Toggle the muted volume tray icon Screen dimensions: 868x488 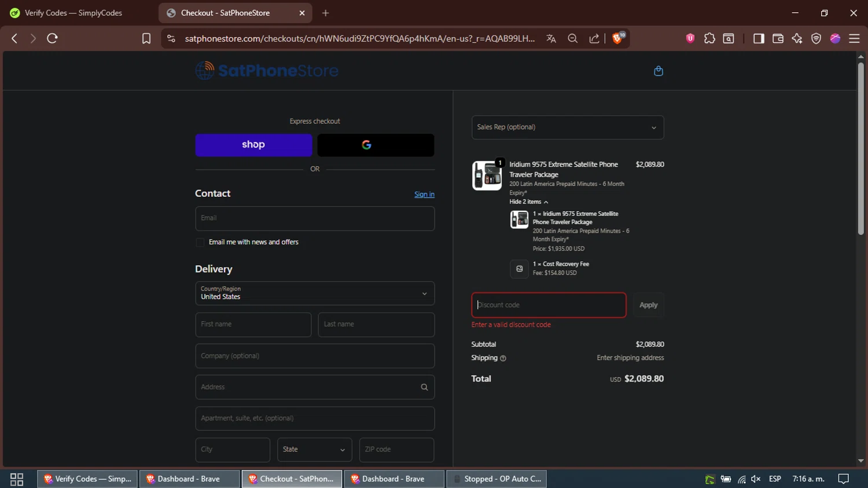click(756, 479)
